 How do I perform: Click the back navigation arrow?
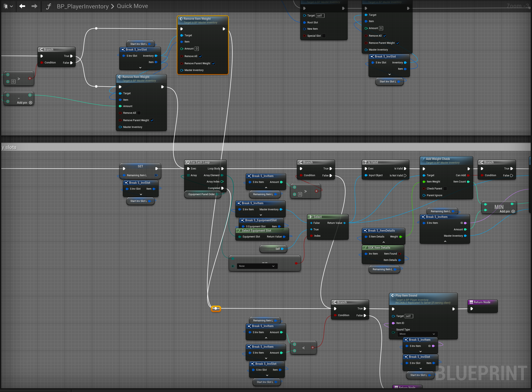(x=22, y=6)
